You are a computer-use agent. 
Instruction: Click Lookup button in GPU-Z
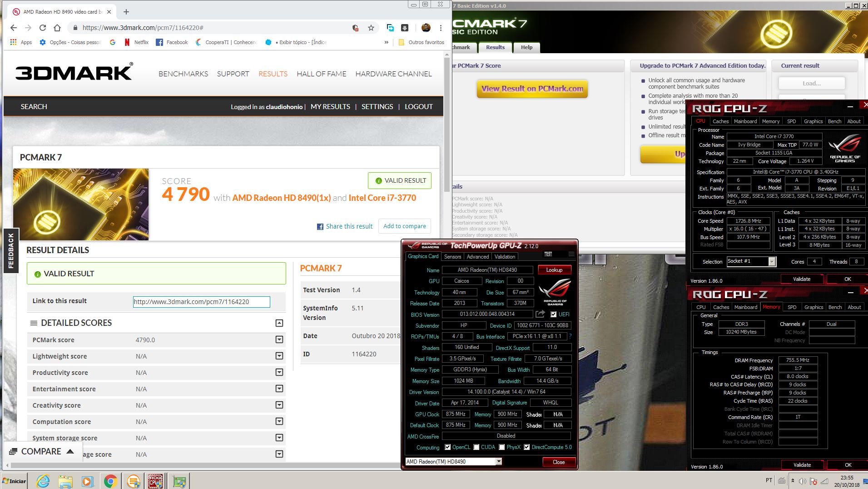coord(554,270)
